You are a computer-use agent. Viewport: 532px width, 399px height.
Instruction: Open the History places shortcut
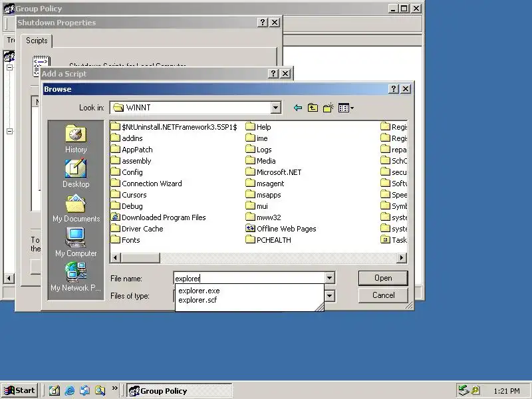(x=76, y=139)
